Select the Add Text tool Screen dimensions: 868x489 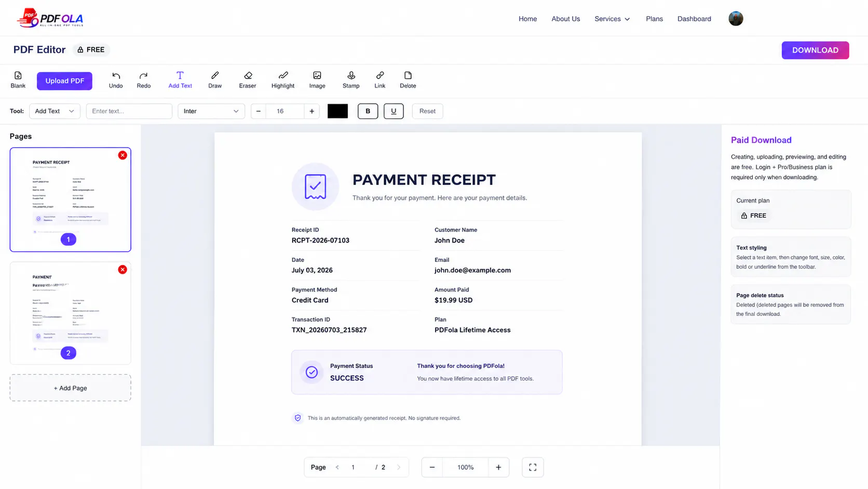pos(180,80)
